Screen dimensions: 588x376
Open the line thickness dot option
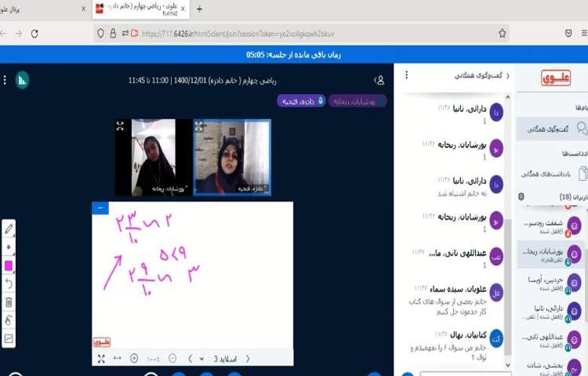click(9, 247)
